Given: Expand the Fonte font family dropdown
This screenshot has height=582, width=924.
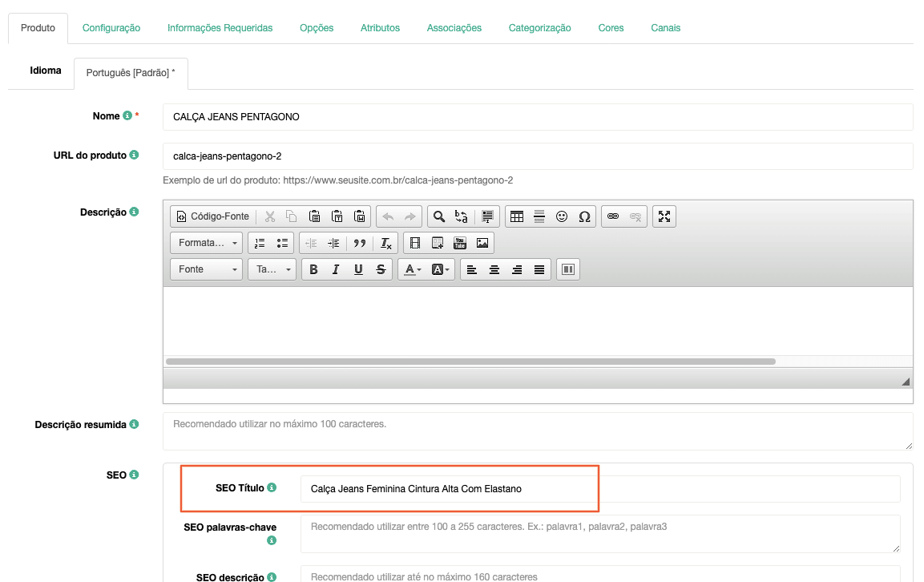Looking at the screenshot, I should 207,269.
